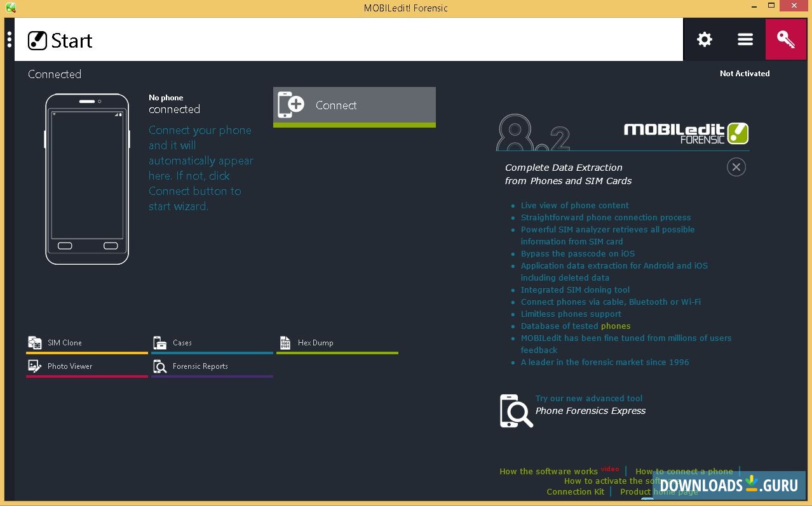The width and height of the screenshot is (812, 506).
Task: Open the 'Connection Kit' link
Action: coord(576,492)
